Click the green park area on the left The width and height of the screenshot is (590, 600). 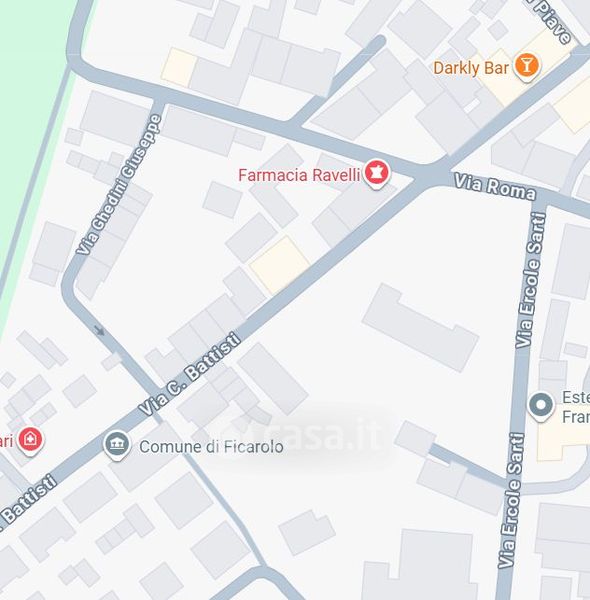29,115
